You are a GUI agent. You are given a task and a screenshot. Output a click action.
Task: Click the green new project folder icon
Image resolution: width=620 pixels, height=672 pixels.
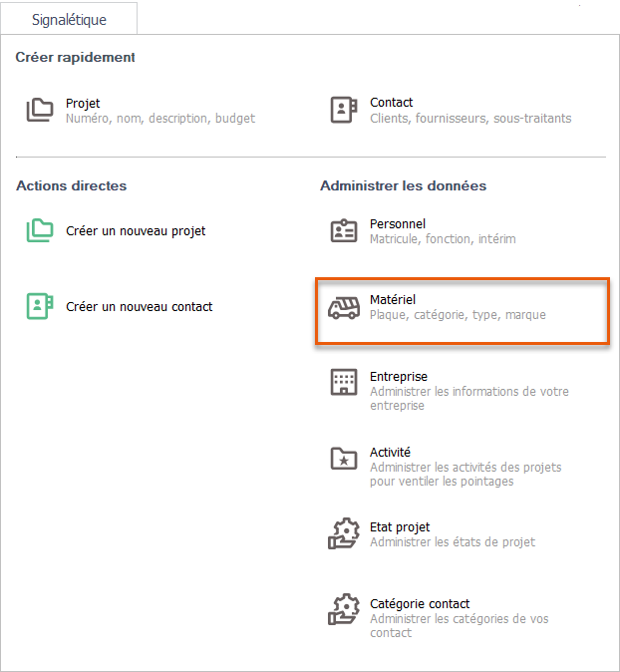[40, 231]
